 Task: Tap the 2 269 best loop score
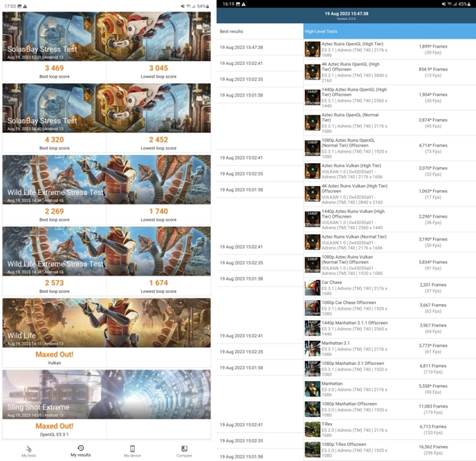pos(55,211)
